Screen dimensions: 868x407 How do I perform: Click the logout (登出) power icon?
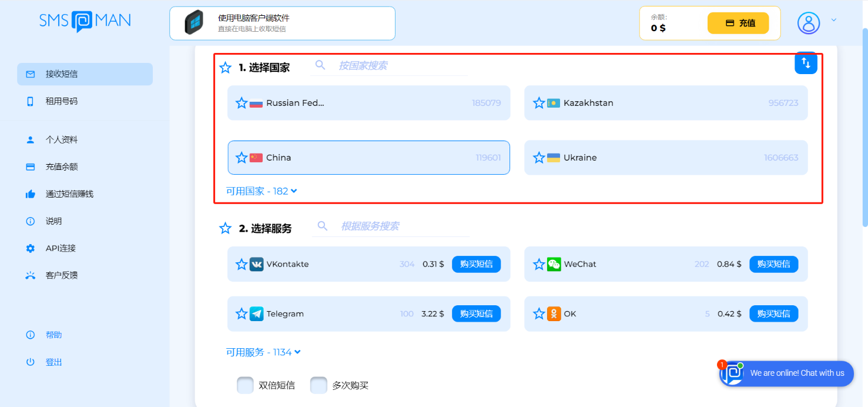(31, 362)
